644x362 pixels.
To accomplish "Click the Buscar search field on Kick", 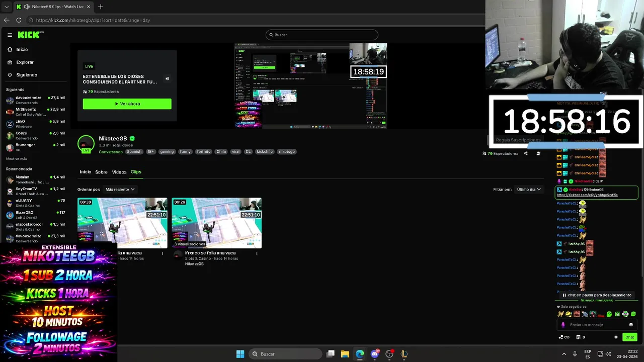I will pyautogui.click(x=322, y=35).
